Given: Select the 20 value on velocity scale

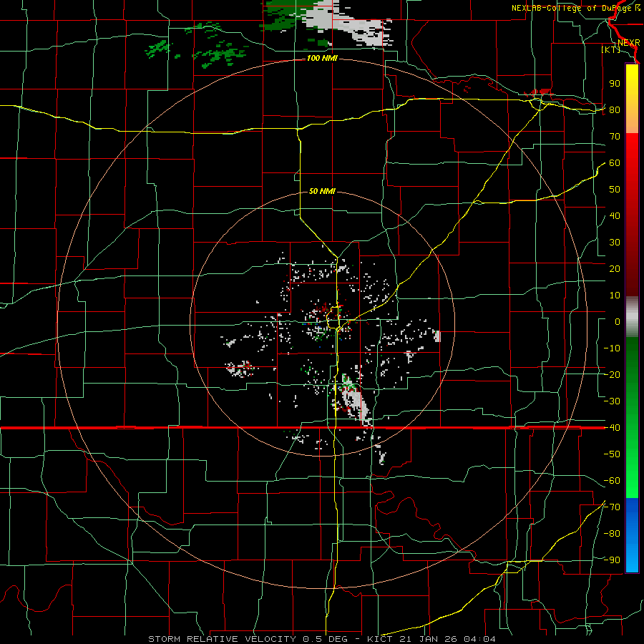Looking at the screenshot, I should [615, 269].
